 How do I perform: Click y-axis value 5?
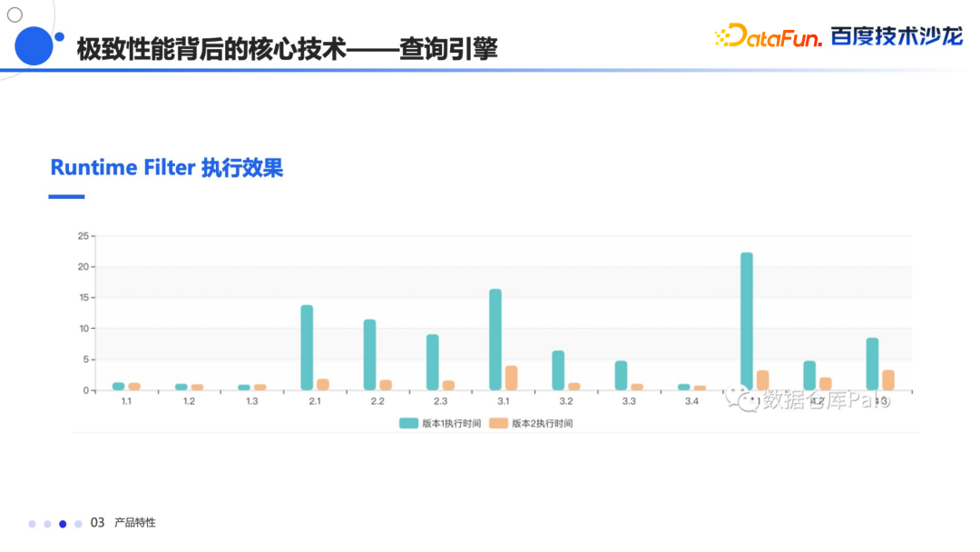pyautogui.click(x=86, y=360)
